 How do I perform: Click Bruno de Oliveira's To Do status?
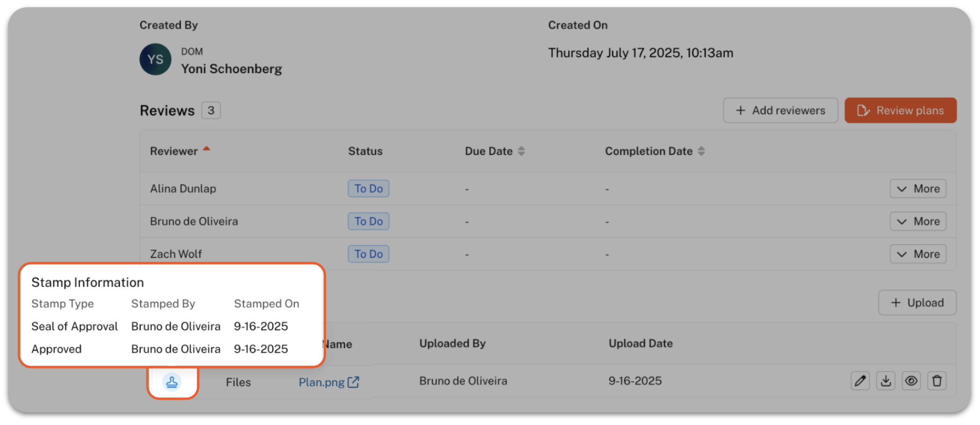[368, 222]
